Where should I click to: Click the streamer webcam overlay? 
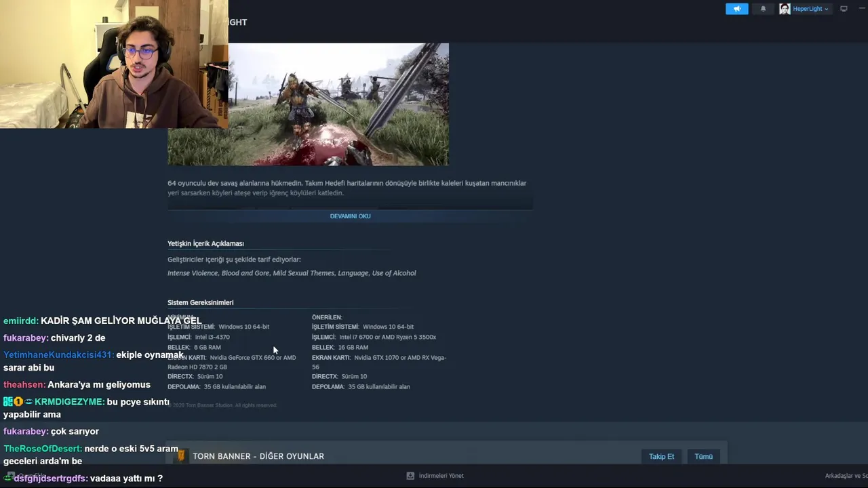click(114, 64)
